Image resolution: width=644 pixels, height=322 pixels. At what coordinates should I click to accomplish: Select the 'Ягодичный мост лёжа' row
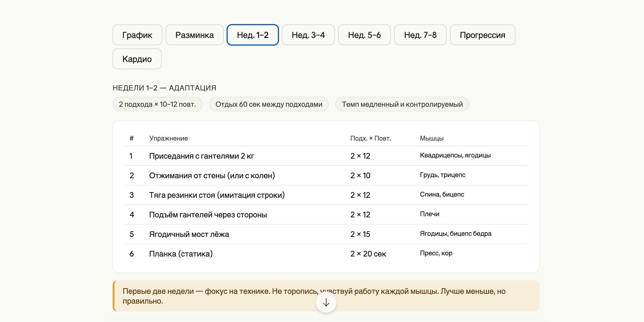pyautogui.click(x=189, y=234)
